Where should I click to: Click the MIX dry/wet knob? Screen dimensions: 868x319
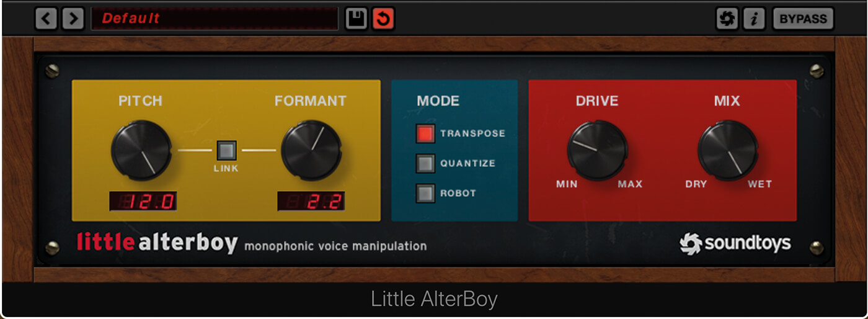tap(728, 150)
